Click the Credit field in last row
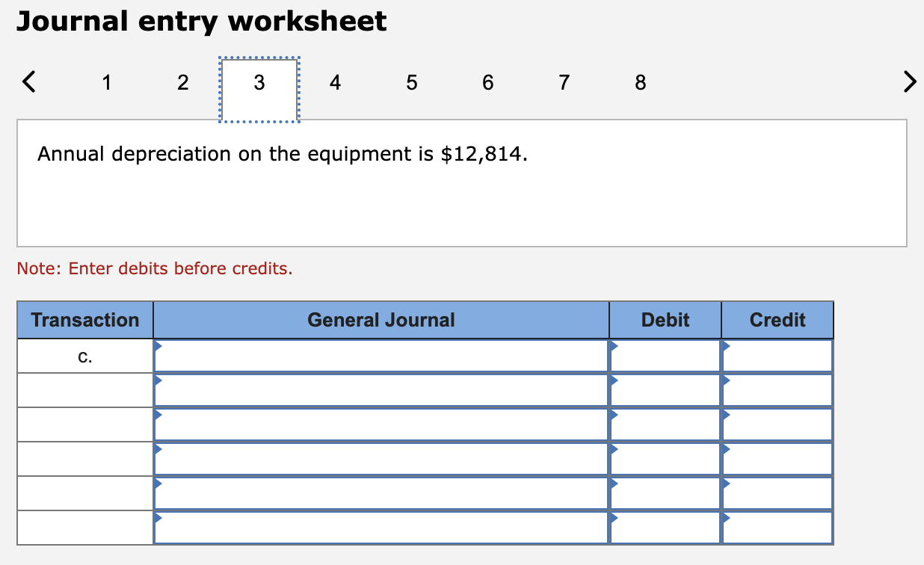This screenshot has height=565, width=924. [777, 528]
